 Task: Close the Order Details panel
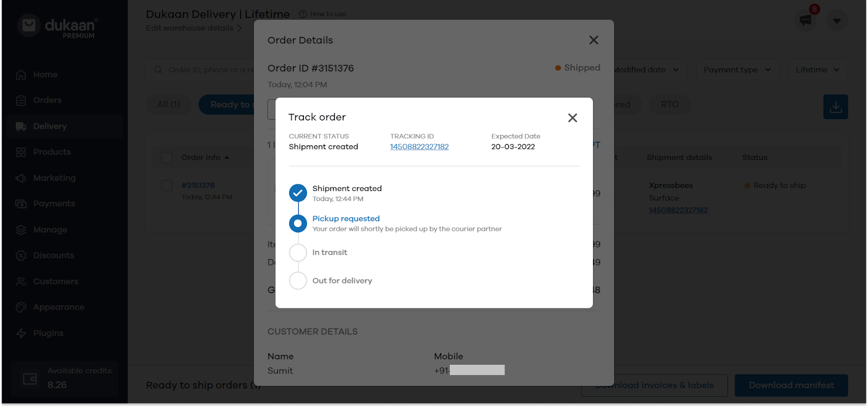[x=593, y=40]
